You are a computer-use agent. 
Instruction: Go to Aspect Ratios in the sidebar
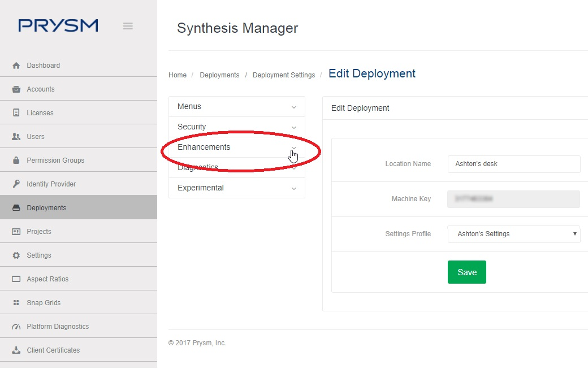pyautogui.click(x=79, y=279)
